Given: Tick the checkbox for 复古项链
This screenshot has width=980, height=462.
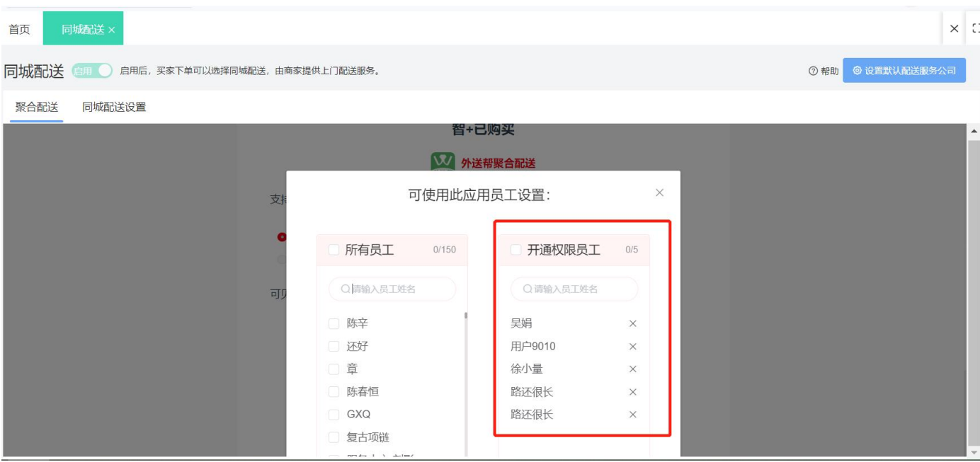Looking at the screenshot, I should pos(334,437).
